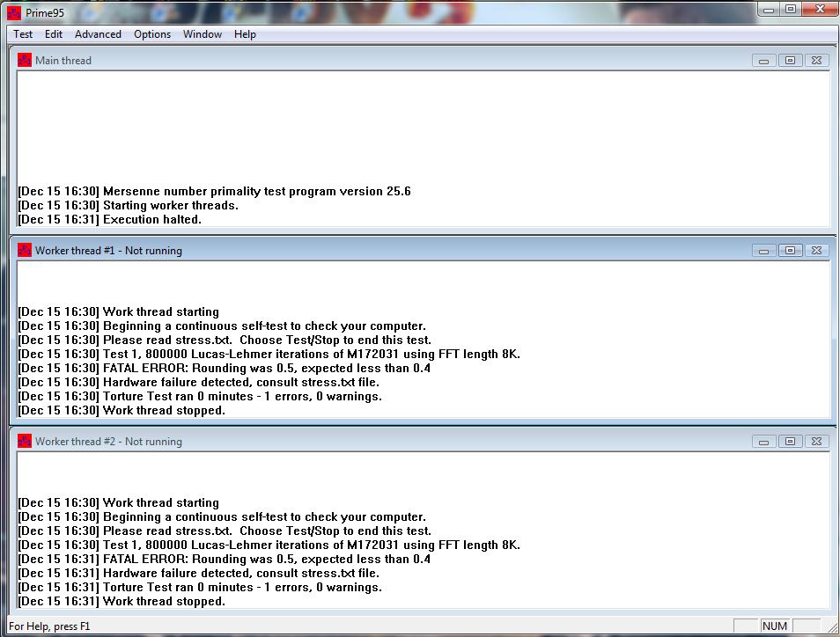This screenshot has height=637, width=840.
Task: Open the Options menu
Action: [x=152, y=34]
